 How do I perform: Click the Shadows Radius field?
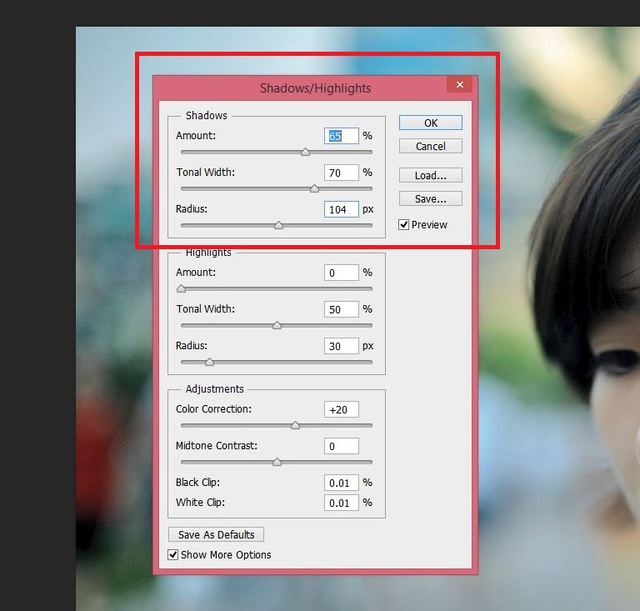(341, 209)
